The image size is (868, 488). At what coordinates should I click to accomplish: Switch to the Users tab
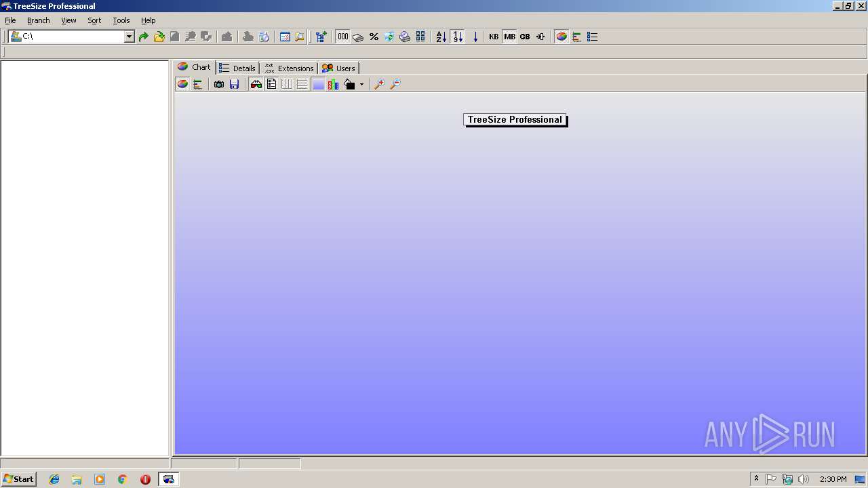[x=338, y=68]
